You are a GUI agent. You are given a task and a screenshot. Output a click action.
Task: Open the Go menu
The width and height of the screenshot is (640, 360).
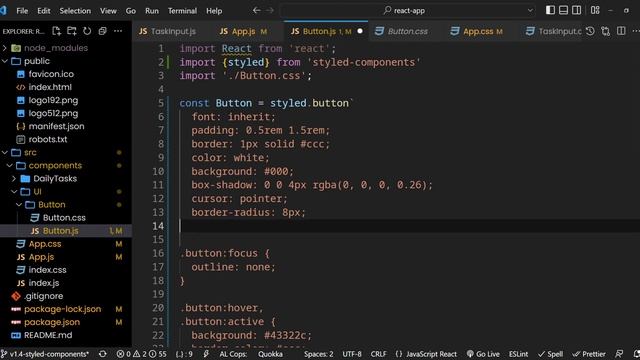[131, 11]
